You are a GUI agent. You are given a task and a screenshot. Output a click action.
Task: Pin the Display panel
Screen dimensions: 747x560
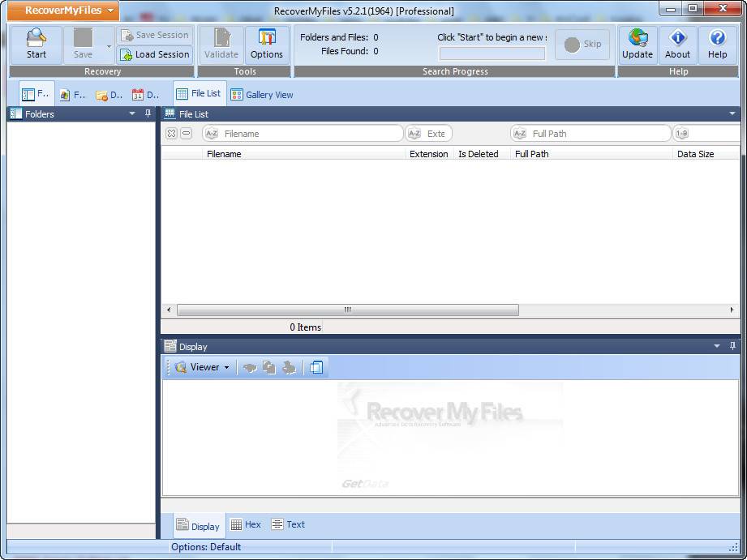732,346
